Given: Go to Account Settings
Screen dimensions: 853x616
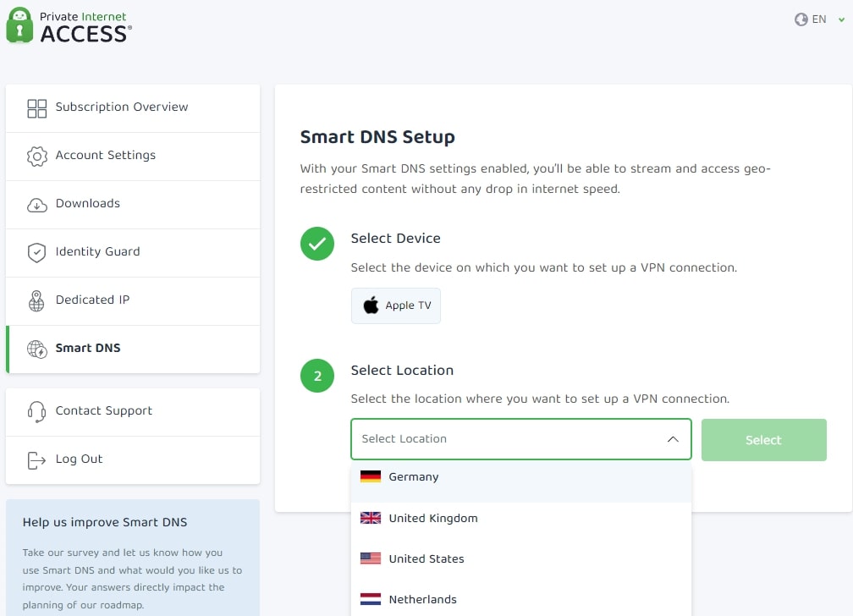Looking at the screenshot, I should (133, 157).
